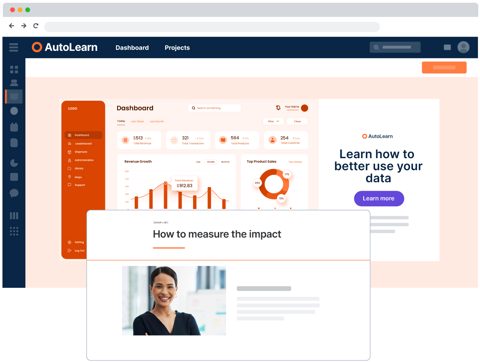Open the user avatar in AutoLearn header
This screenshot has height=362, width=480.
463,47
